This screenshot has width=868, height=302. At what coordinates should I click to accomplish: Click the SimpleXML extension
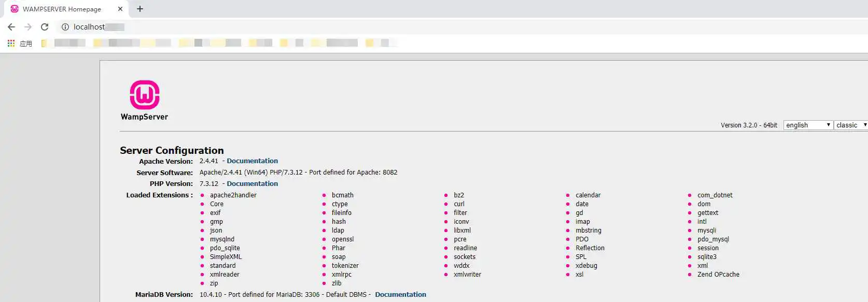[226, 257]
